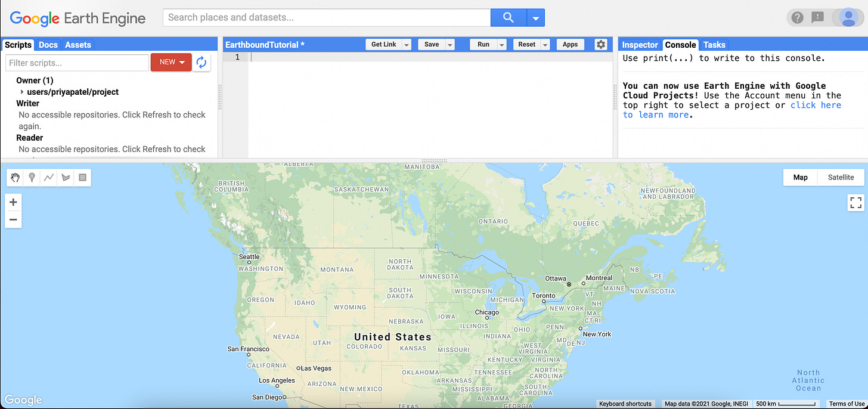Click the 'United States' map label
868x409 pixels.
tap(392, 337)
